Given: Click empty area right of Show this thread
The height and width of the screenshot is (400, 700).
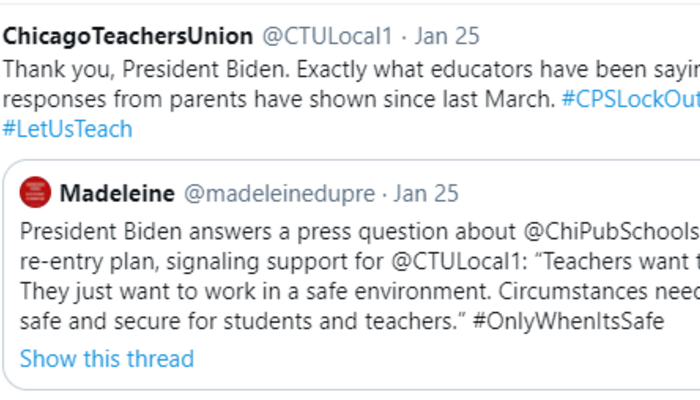Looking at the screenshot, I should pos(450,358).
